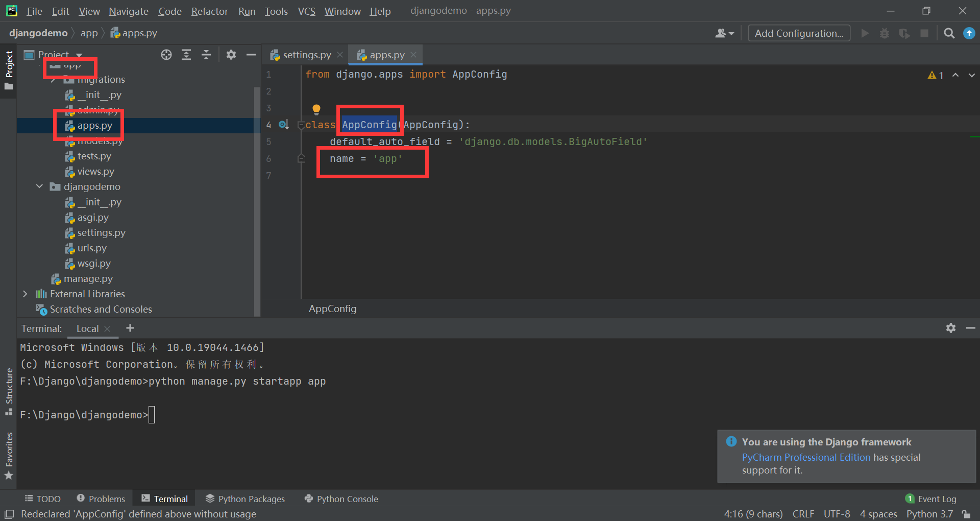Open the TODO tool window
The image size is (980, 521).
[43, 499]
